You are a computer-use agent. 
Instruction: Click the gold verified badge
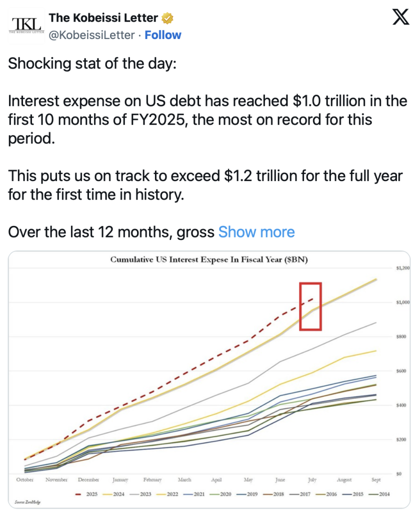[x=167, y=18]
